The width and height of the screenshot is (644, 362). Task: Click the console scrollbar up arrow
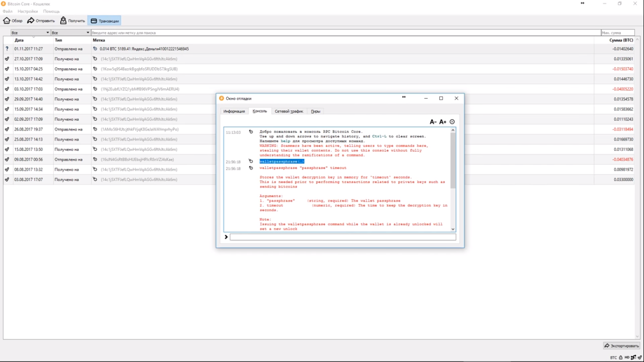[x=453, y=130]
